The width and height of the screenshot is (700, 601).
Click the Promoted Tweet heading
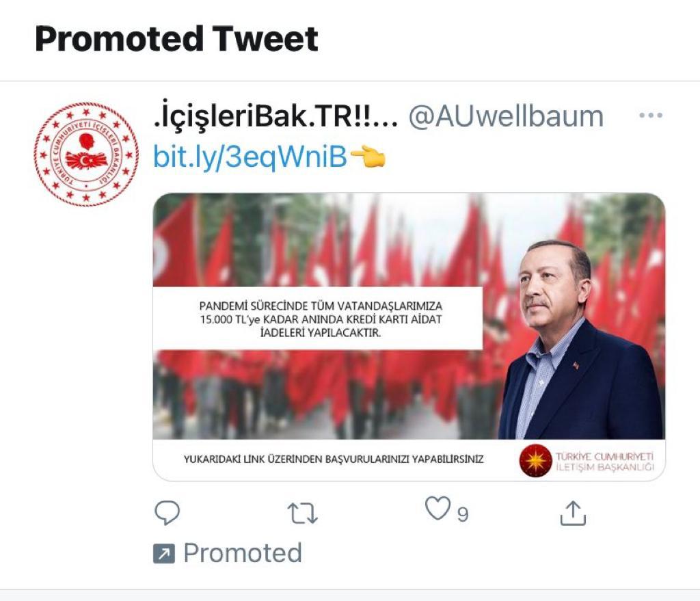(x=176, y=39)
